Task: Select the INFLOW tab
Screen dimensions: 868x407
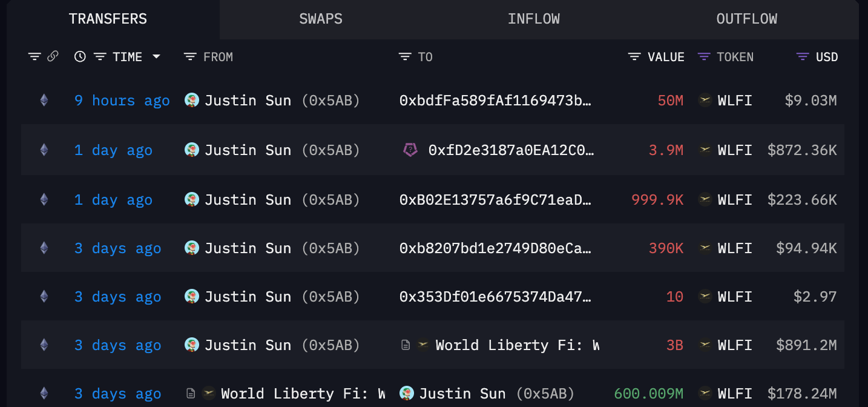Action: 534,19
